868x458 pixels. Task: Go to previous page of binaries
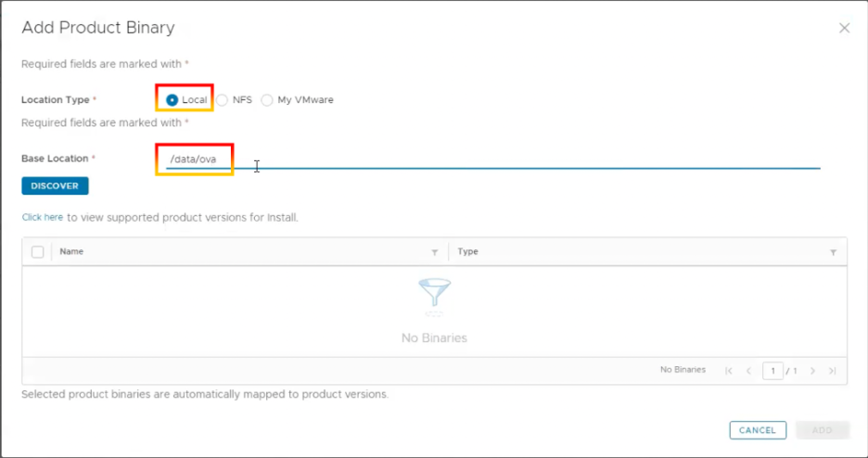[x=749, y=371]
